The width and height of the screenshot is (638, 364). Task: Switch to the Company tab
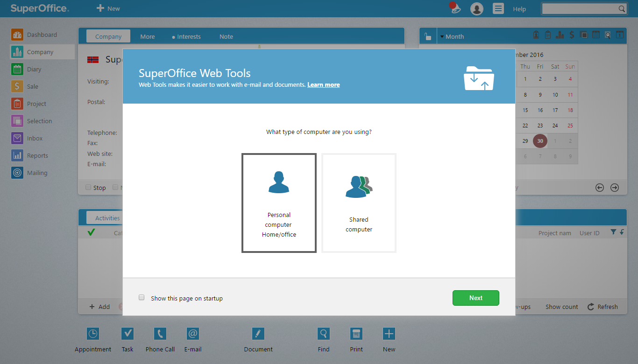[108, 36]
